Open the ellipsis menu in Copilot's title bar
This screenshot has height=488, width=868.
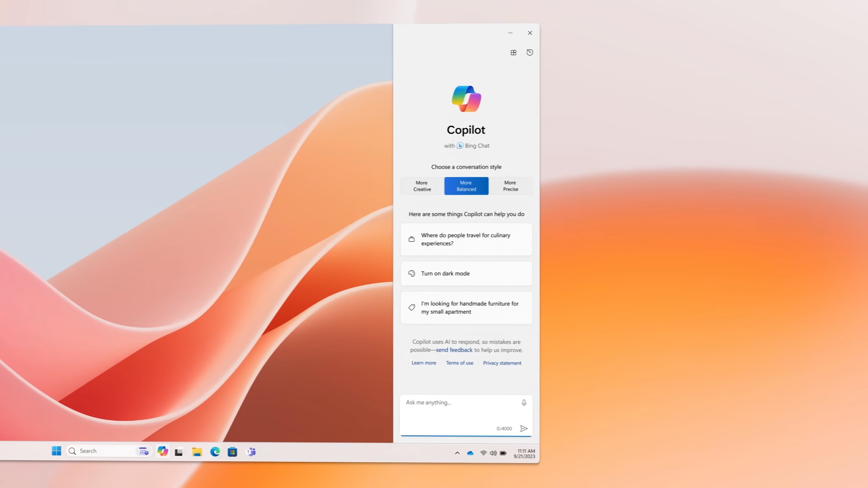[x=510, y=33]
